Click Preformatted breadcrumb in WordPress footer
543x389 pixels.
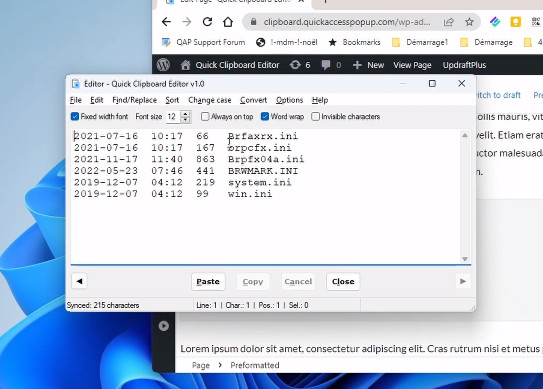(x=255, y=365)
